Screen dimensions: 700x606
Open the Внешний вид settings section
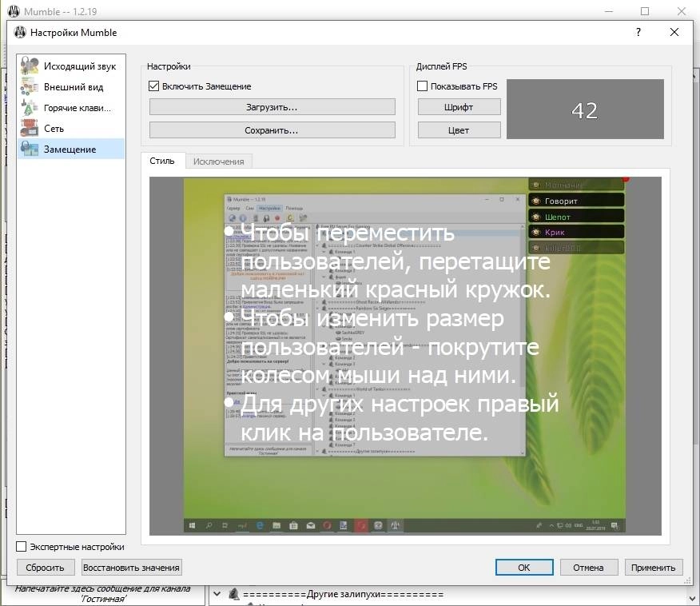pyautogui.click(x=71, y=87)
